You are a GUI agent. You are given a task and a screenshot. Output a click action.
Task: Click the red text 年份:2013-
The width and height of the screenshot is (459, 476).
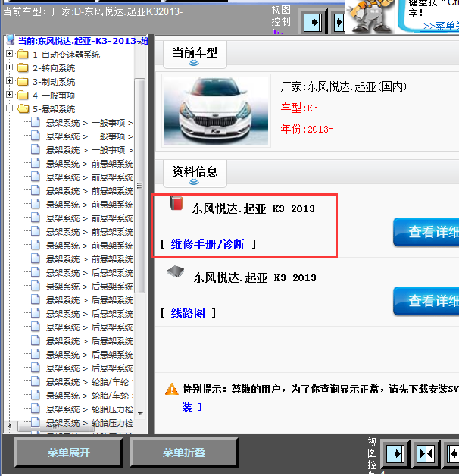click(307, 129)
